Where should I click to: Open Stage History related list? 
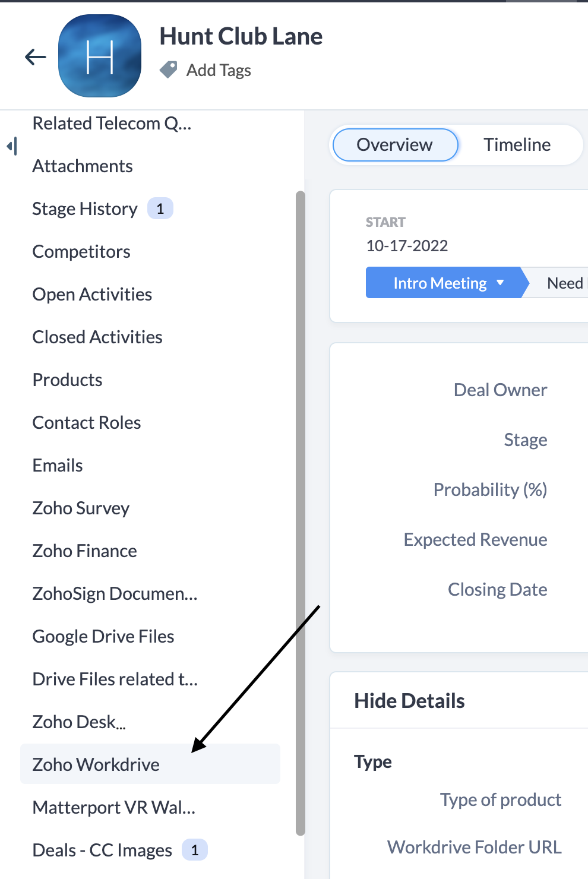point(85,209)
